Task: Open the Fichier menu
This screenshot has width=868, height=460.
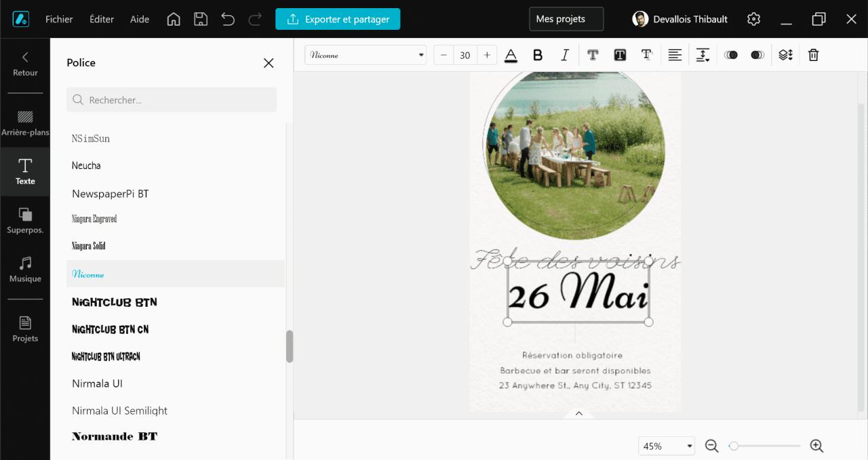Action: (x=59, y=19)
